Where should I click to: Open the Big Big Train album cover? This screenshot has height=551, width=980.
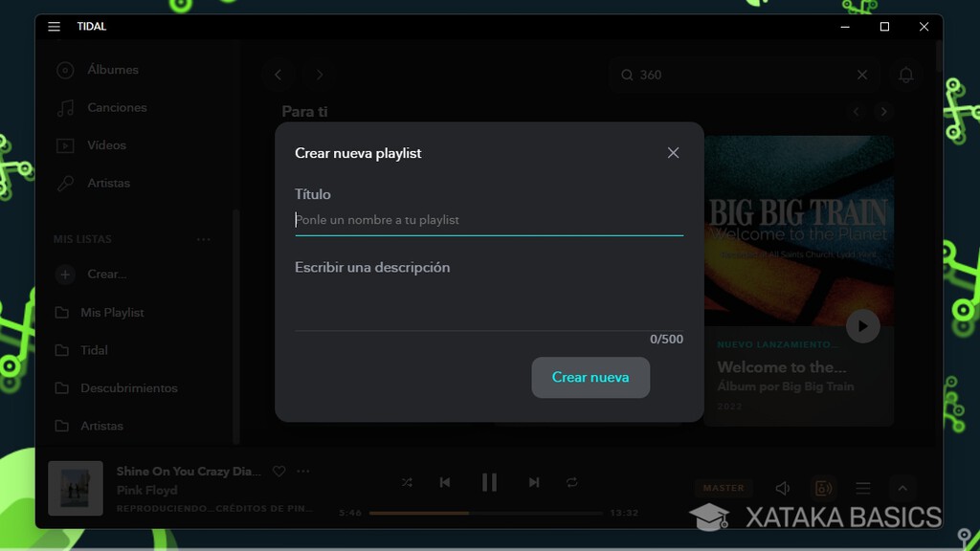point(799,231)
